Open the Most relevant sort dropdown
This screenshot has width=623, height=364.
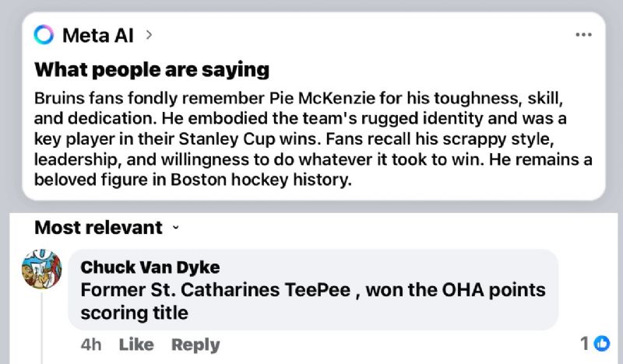point(107,227)
